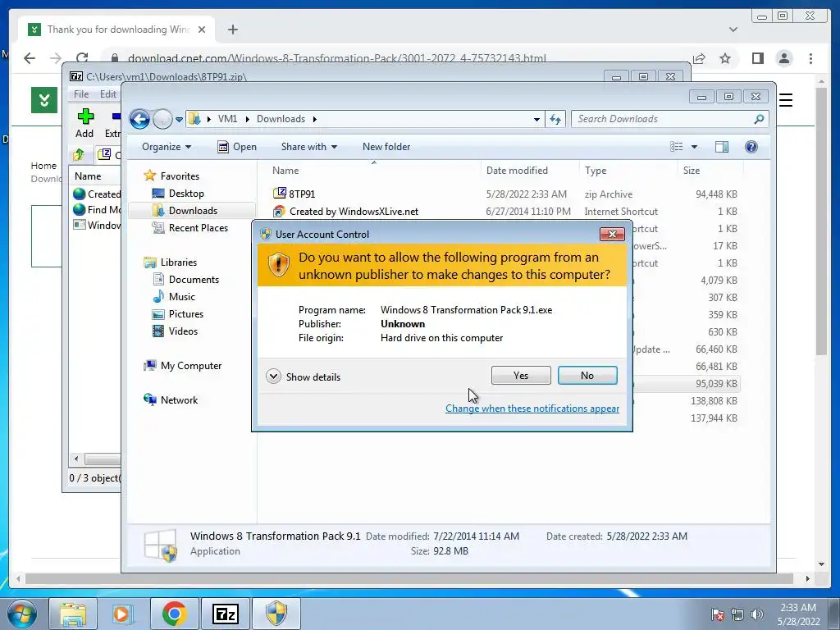Open recent locations dropdown next to nav arrows

(x=179, y=119)
